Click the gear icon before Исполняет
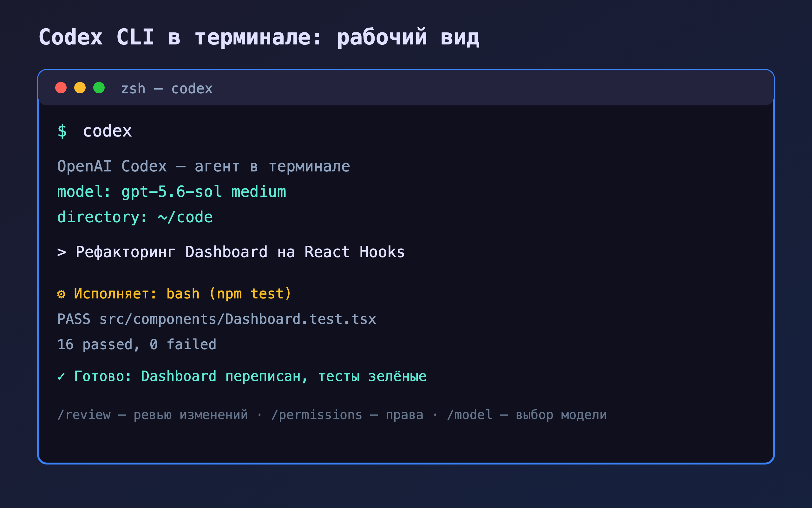Screen dimensions: 812x508 [62, 294]
